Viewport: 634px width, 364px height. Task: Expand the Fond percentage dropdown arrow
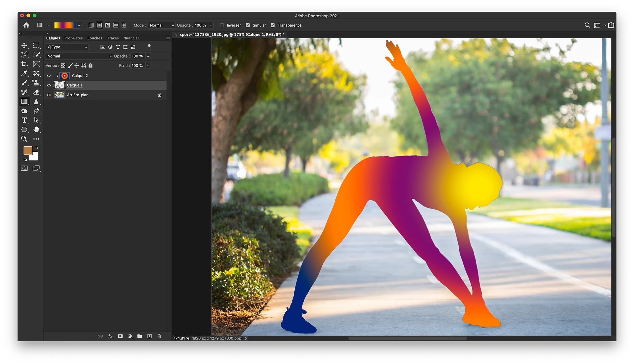[148, 66]
